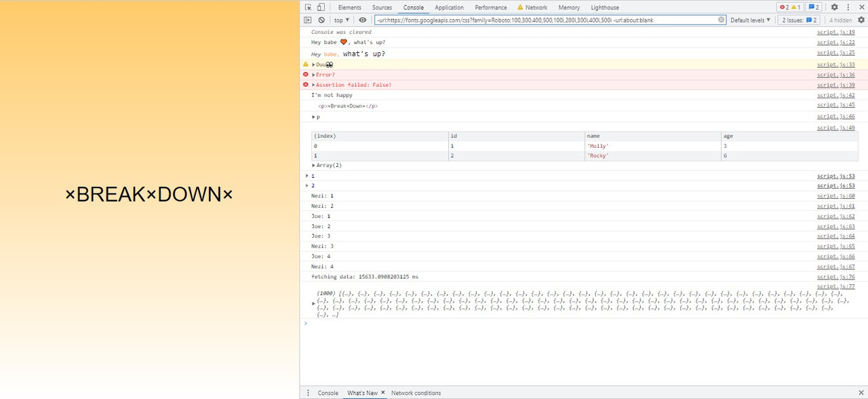Open source link script.js:36
Viewport: 868px width, 399px height.
[x=835, y=75]
